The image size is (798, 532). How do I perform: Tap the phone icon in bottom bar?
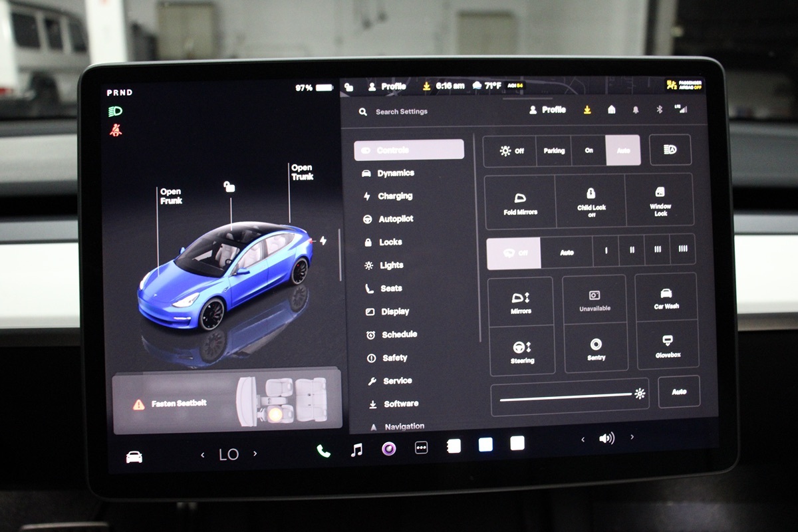pos(323,451)
